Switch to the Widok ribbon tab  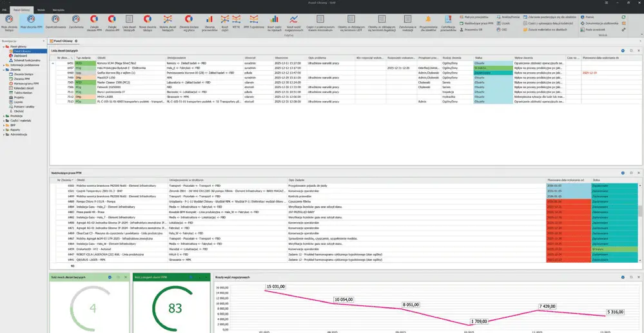coord(41,11)
